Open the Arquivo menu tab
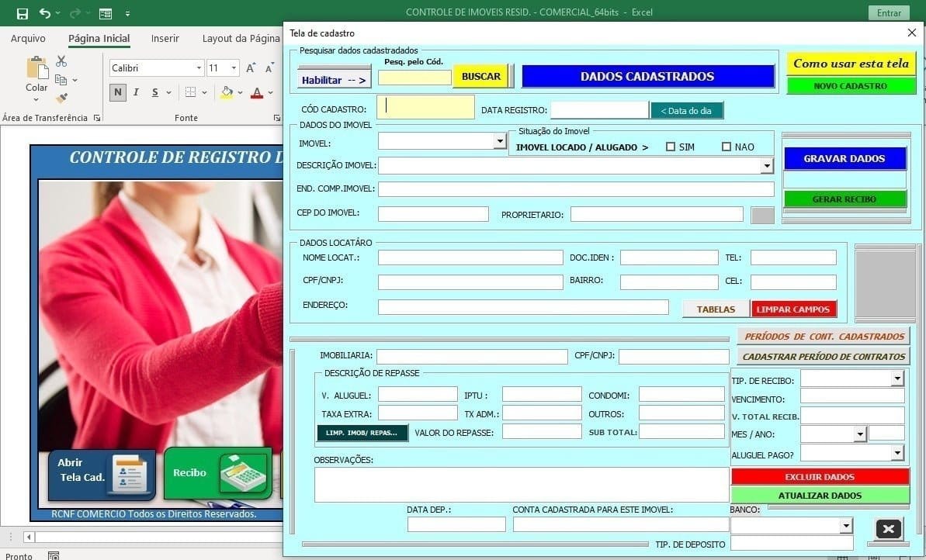The height and width of the screenshot is (560, 926). [x=28, y=38]
